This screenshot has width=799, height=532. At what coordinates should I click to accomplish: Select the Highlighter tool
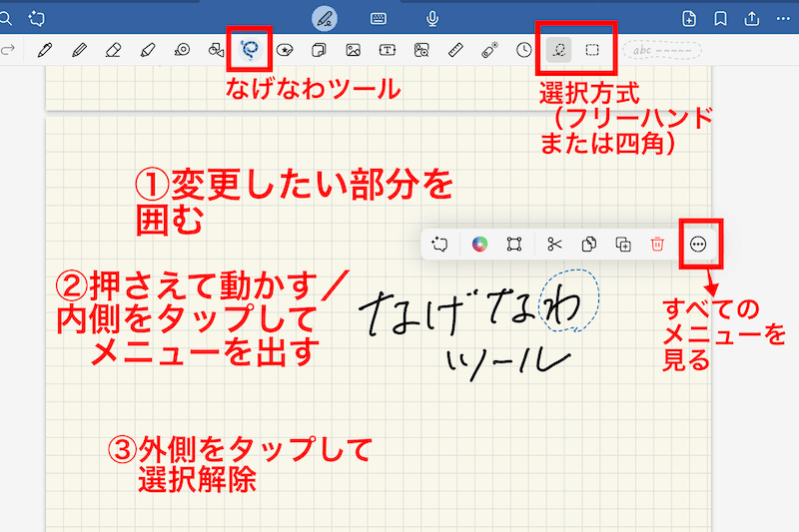tap(147, 49)
